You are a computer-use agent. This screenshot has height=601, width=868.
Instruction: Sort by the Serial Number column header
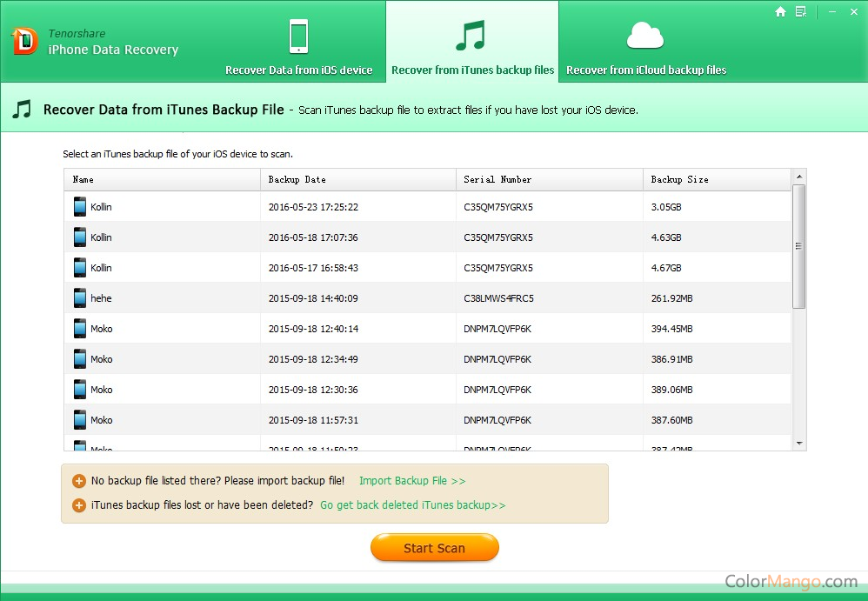[x=550, y=179]
